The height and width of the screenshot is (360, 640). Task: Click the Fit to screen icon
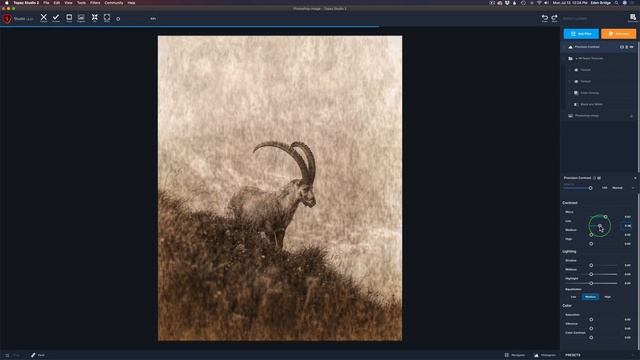coord(95,17)
